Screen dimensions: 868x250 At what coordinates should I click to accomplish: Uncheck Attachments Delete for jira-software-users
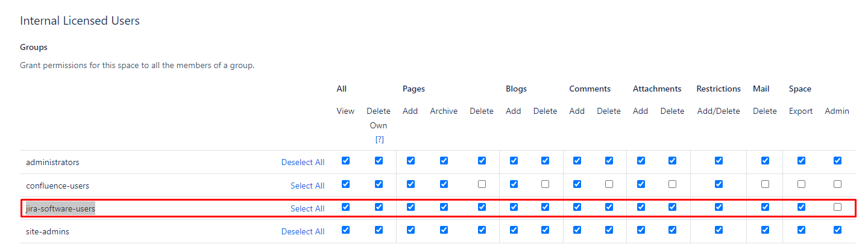[672, 207]
